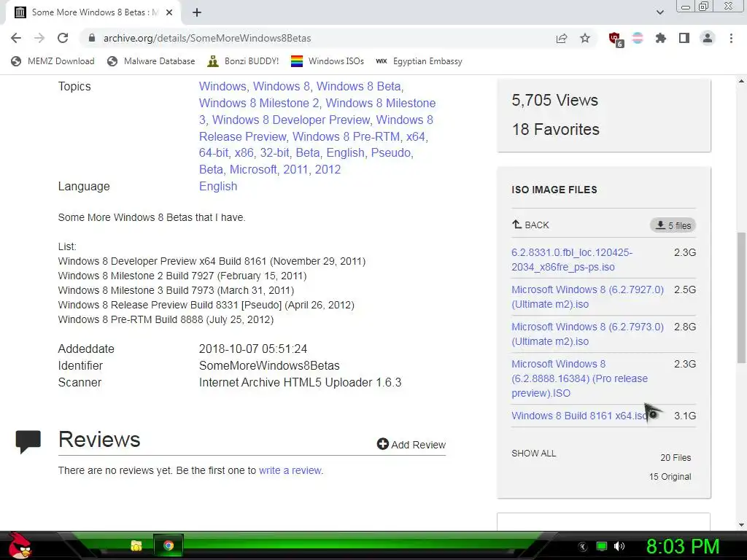Open the Extensions puzzle piece menu

[660, 38]
